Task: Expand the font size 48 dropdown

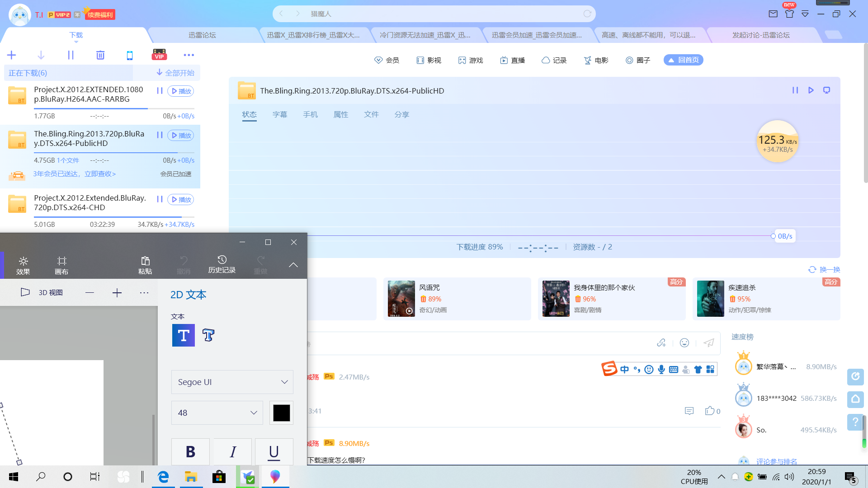Action: (x=217, y=413)
